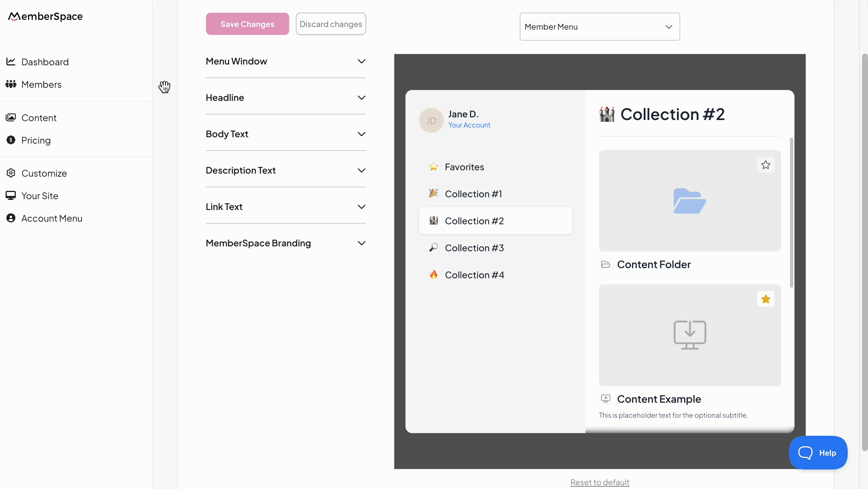Screen dimensions: 868x489
Task: Click the Content Example title text
Action: (659, 399)
